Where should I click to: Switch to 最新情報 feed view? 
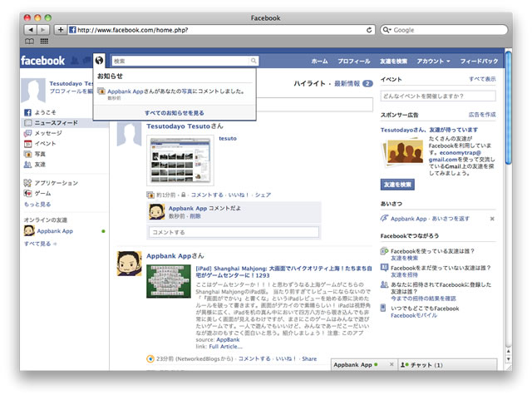[x=347, y=83]
